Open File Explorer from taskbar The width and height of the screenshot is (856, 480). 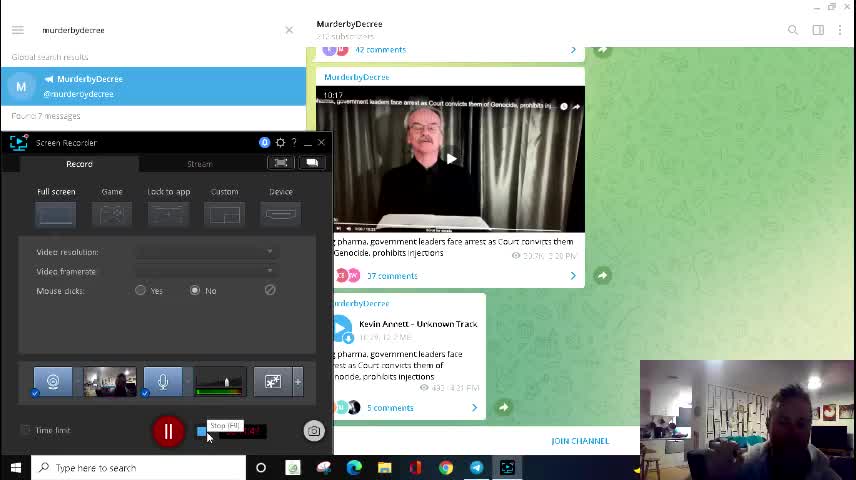click(x=384, y=468)
